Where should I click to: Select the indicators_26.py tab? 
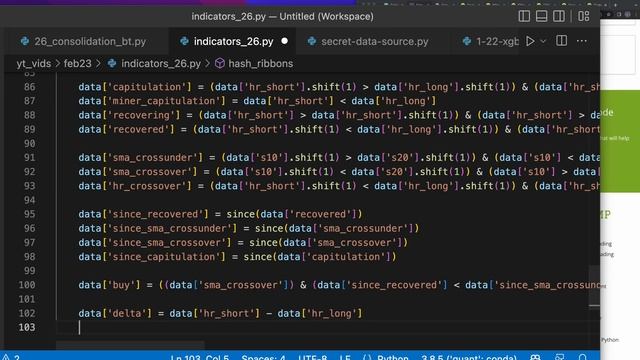point(233,41)
